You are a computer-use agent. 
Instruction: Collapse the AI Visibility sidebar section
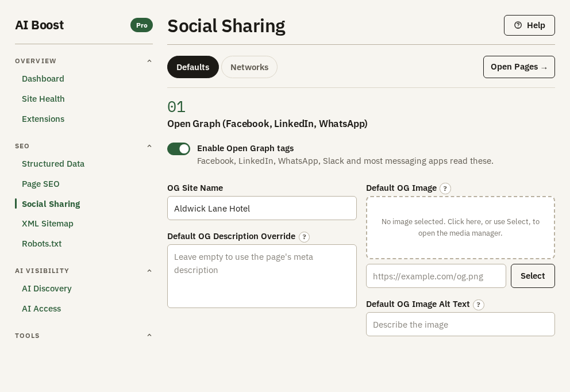tap(84, 271)
